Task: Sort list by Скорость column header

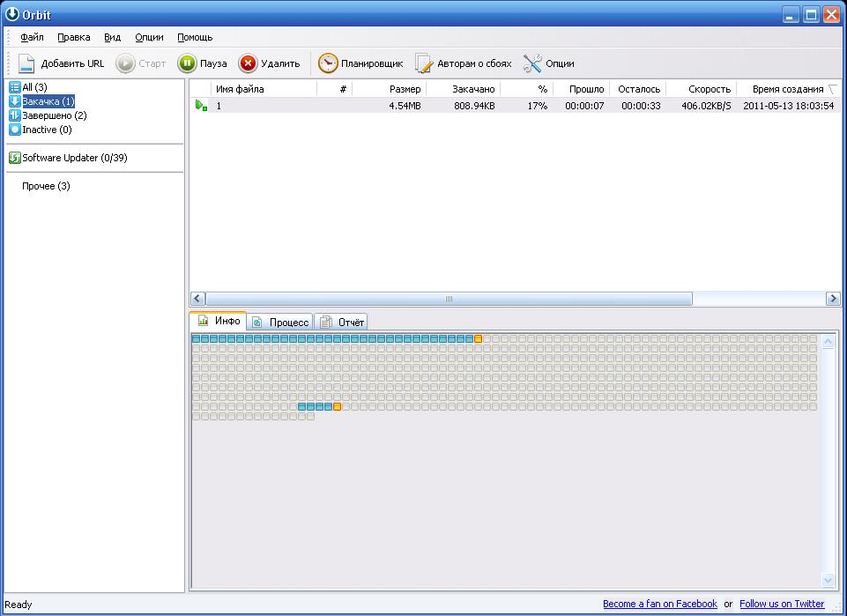Action: (x=710, y=89)
